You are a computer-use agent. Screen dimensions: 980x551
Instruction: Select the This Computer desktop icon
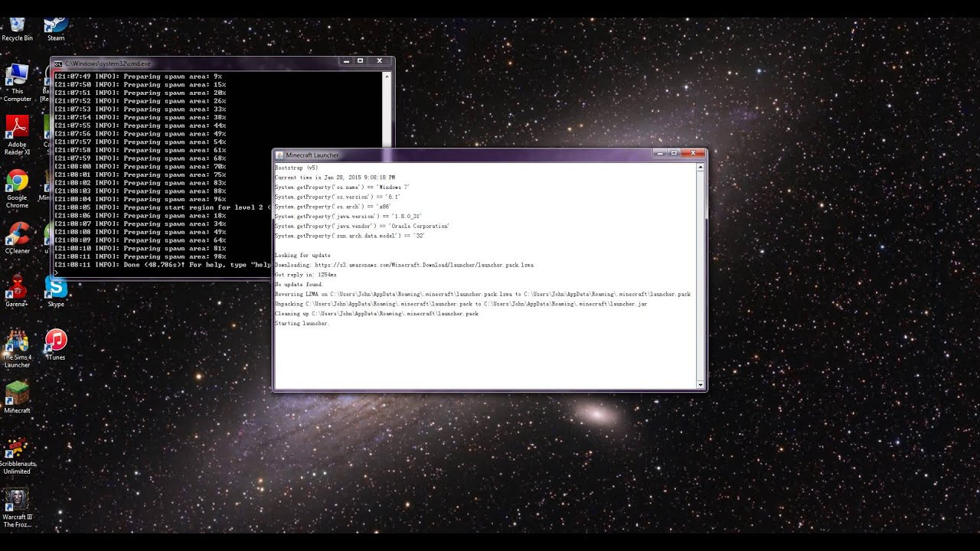tap(17, 83)
